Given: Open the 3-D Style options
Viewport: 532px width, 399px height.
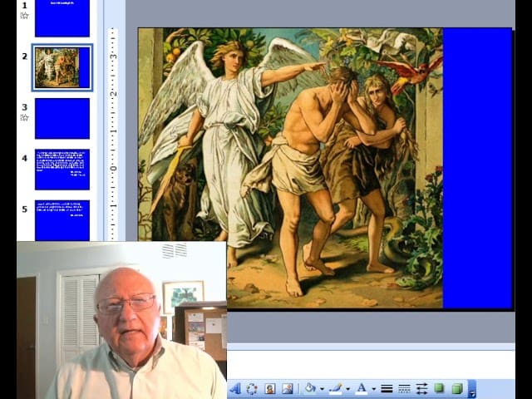Looking at the screenshot, I should coord(457,388).
